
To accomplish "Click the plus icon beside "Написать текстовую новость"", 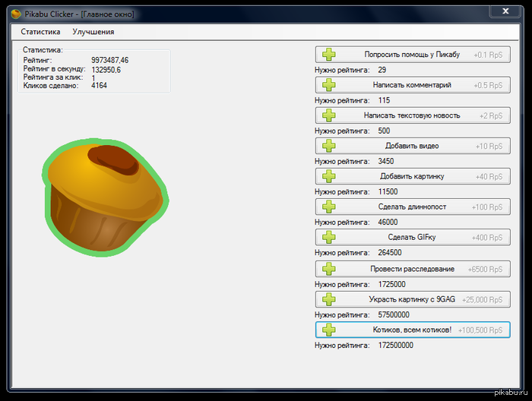I will 328,115.
